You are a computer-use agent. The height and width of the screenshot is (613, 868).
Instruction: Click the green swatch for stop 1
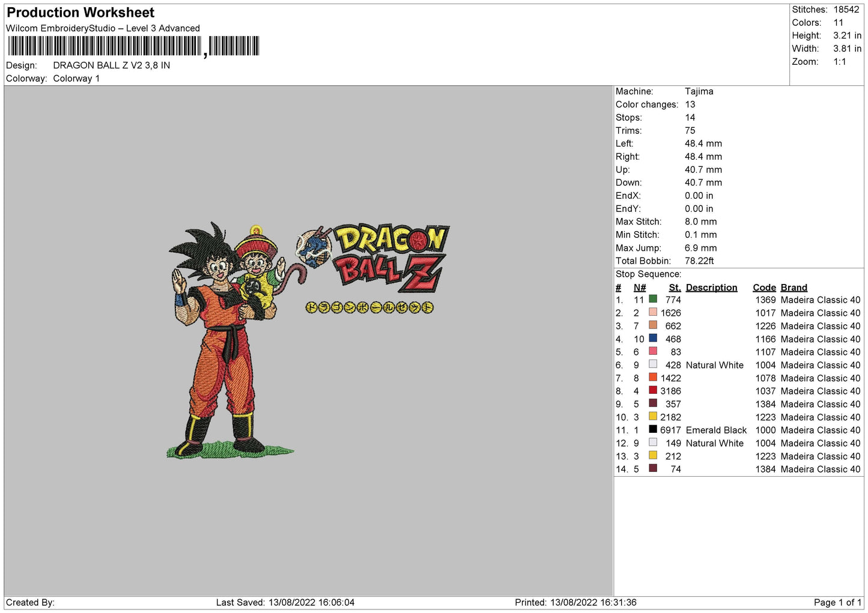click(653, 299)
